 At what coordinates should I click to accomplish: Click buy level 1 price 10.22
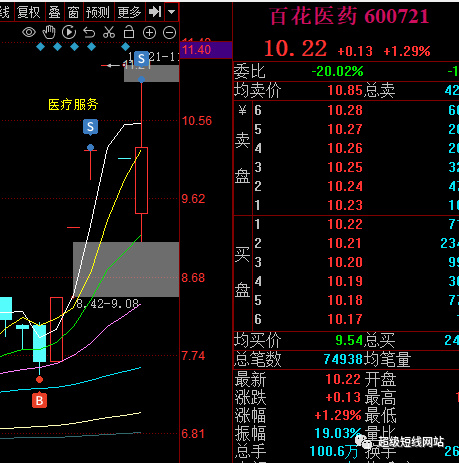point(345,224)
